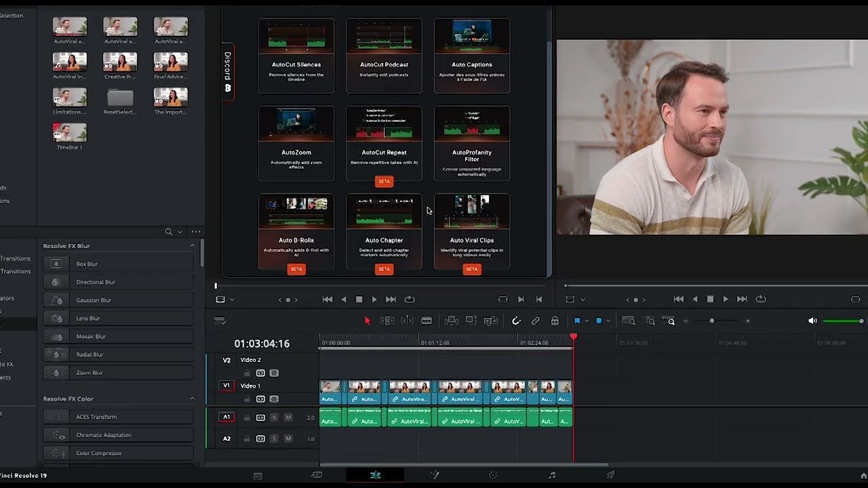Viewport: 868px width, 488px height.
Task: Open the Fairlight page music note icon
Action: [552, 475]
